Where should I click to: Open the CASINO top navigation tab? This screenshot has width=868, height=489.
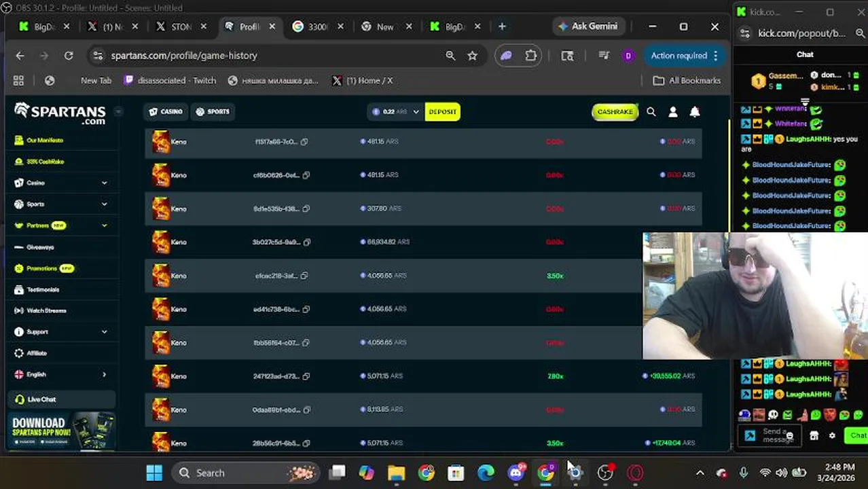click(x=166, y=112)
